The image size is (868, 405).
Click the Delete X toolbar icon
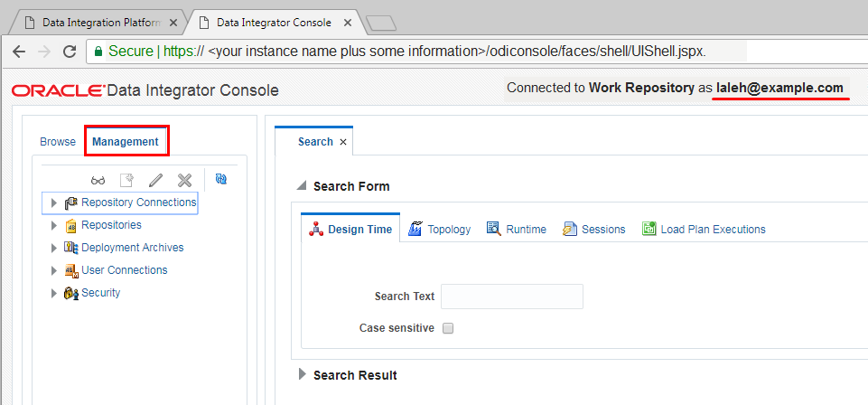184,180
